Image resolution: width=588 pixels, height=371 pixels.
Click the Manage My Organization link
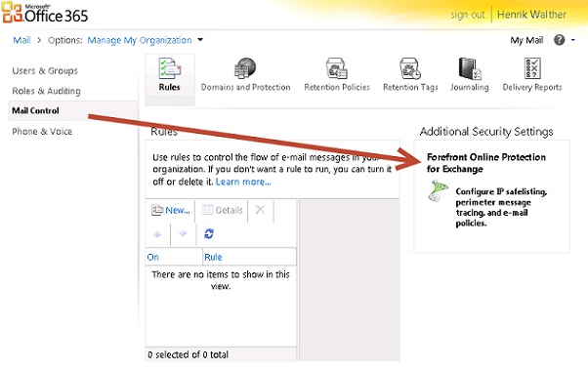tap(140, 40)
